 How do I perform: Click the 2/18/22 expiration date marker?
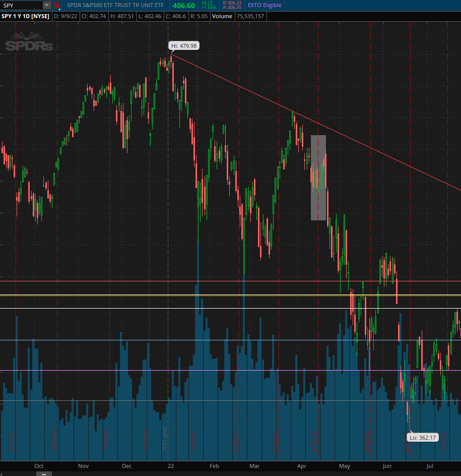[x=236, y=442]
